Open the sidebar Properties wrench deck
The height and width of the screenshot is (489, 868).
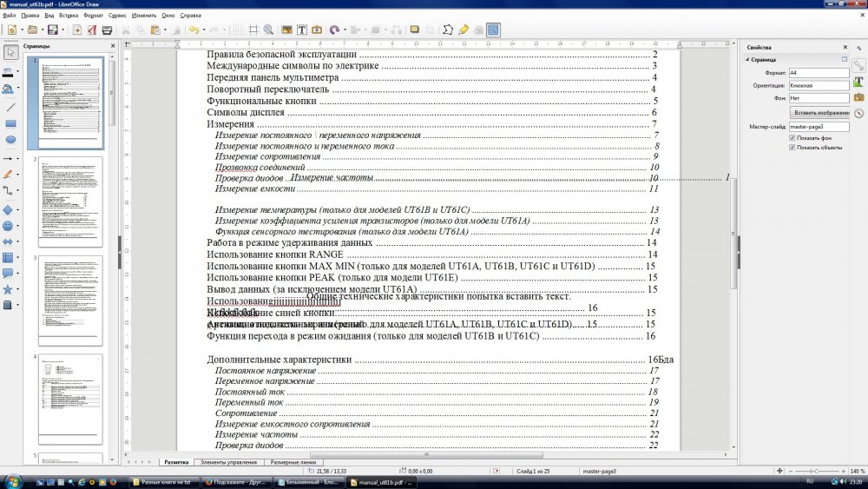[858, 66]
